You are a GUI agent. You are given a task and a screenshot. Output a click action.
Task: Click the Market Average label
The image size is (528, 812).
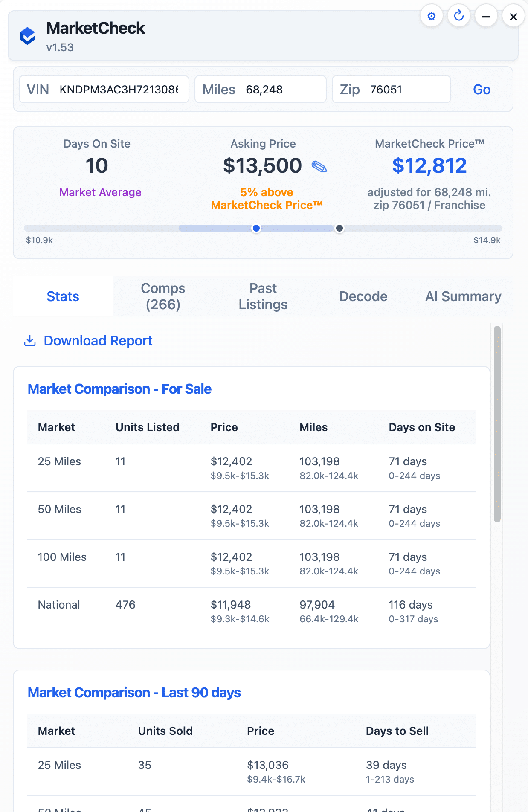[x=100, y=192]
